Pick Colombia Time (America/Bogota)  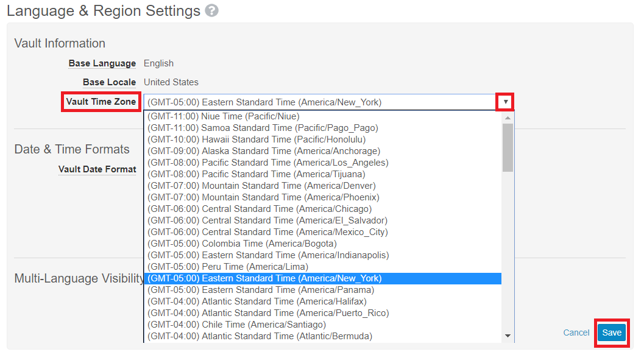coord(242,244)
